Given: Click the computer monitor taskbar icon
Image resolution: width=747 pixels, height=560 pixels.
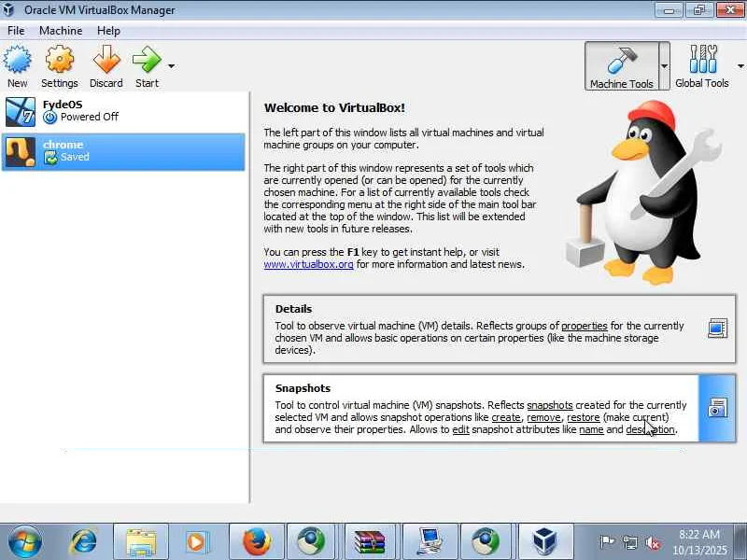Looking at the screenshot, I should (430, 542).
